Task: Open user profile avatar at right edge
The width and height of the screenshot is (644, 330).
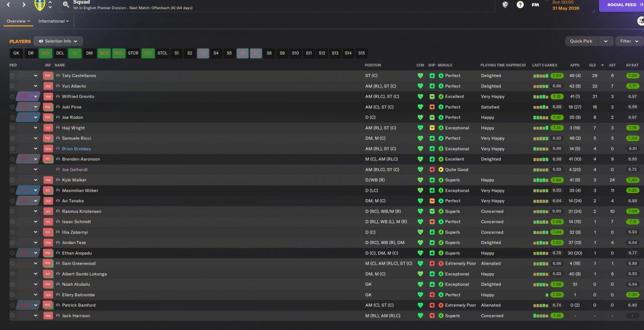Action: (x=640, y=21)
